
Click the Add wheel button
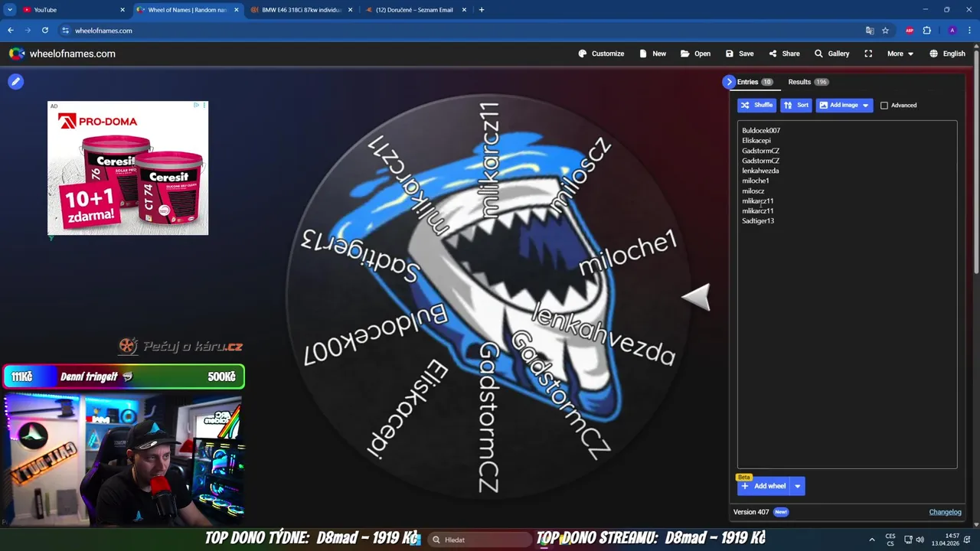(763, 486)
